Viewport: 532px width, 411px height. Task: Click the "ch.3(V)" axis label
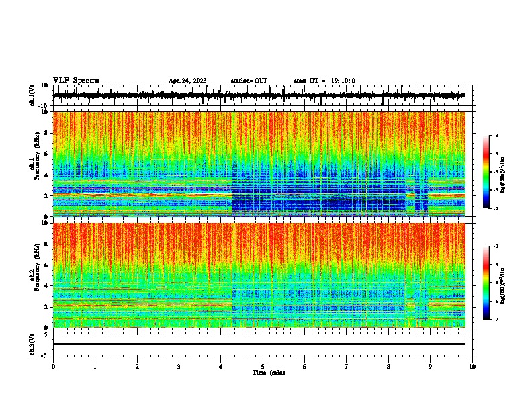click(x=32, y=345)
